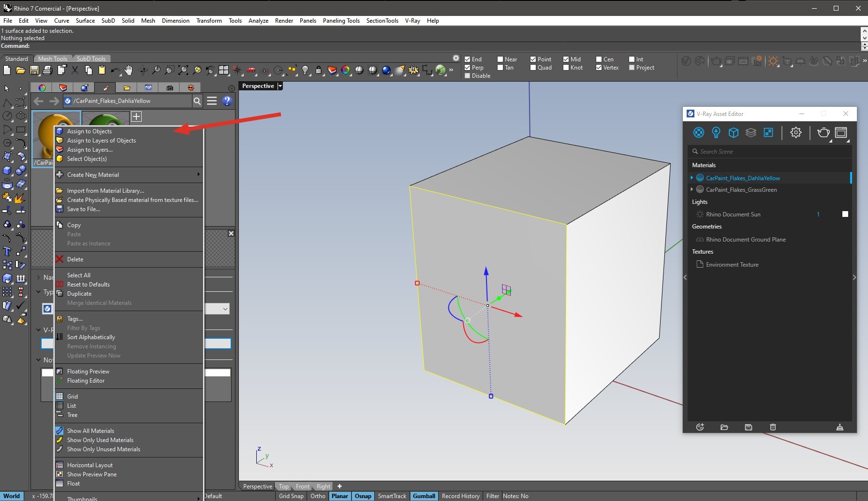Select the Pan hand tool
Screen dimensions: 868x501
coord(129,70)
